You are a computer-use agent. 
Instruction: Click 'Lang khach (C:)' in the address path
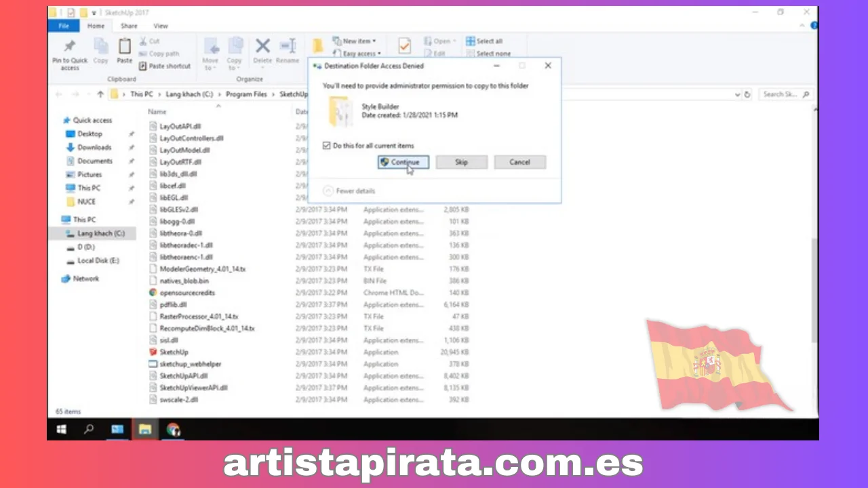pos(190,95)
